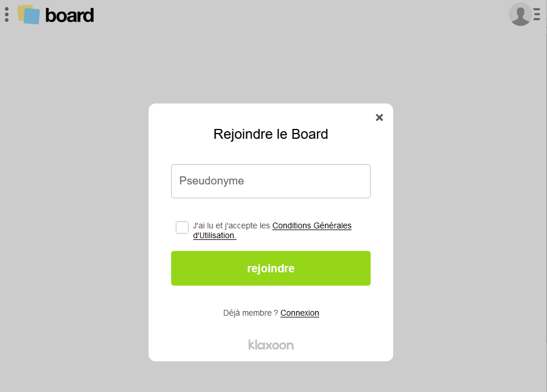Click the 'board' wordmark in header
547x392 pixels.
(x=69, y=15)
